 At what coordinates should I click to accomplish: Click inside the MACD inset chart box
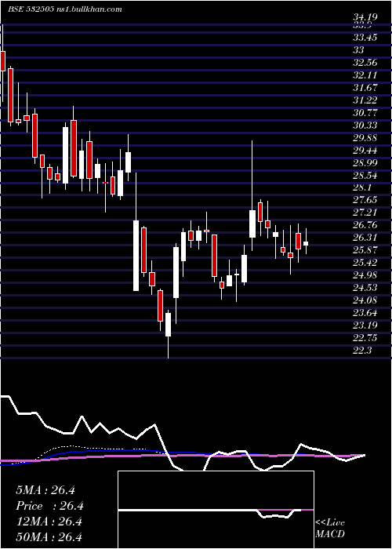click(x=216, y=510)
